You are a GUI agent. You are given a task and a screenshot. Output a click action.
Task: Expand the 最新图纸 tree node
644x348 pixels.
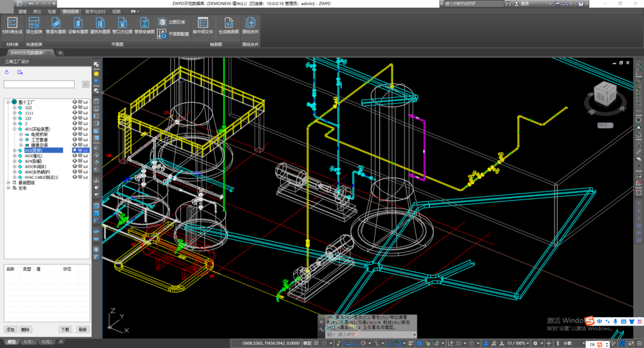point(8,183)
